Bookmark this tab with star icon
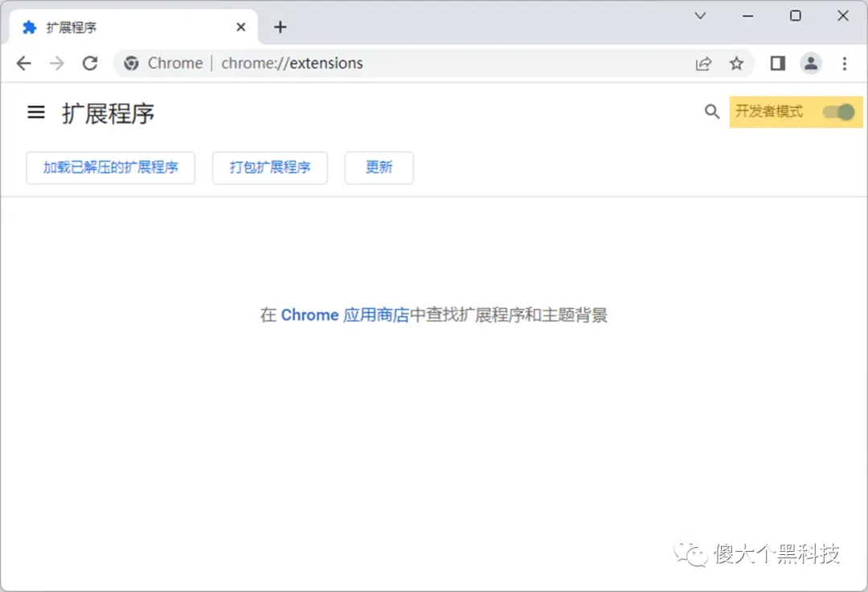868x592 pixels. tap(736, 64)
